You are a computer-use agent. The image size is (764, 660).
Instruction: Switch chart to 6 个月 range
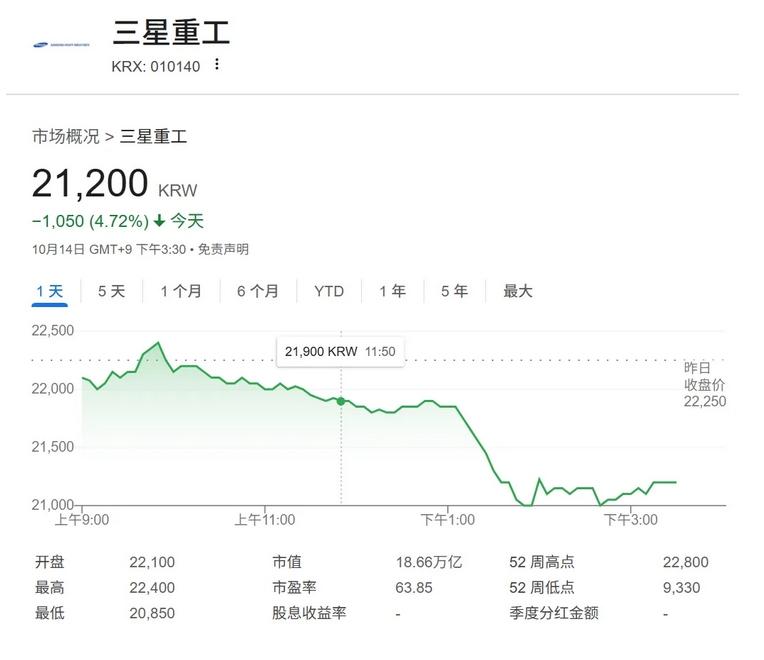tap(258, 291)
